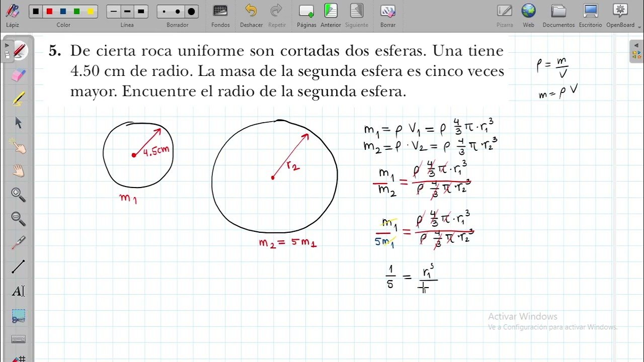This screenshot has width=644, height=362.
Task: Switch to Pizarra board mode
Action: point(505,15)
